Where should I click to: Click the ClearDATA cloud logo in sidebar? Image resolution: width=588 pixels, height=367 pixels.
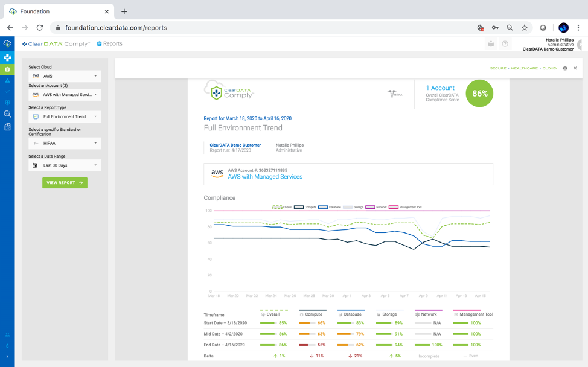pyautogui.click(x=7, y=44)
